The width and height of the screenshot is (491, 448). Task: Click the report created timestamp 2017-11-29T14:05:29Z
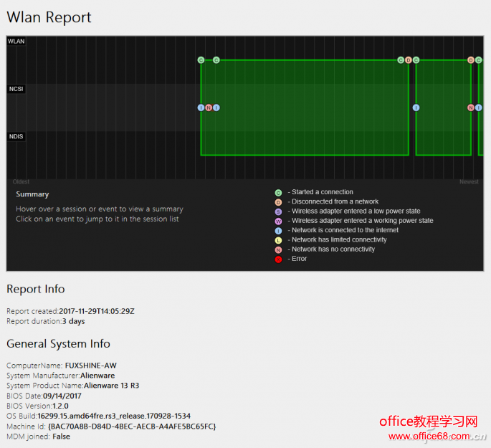97,311
